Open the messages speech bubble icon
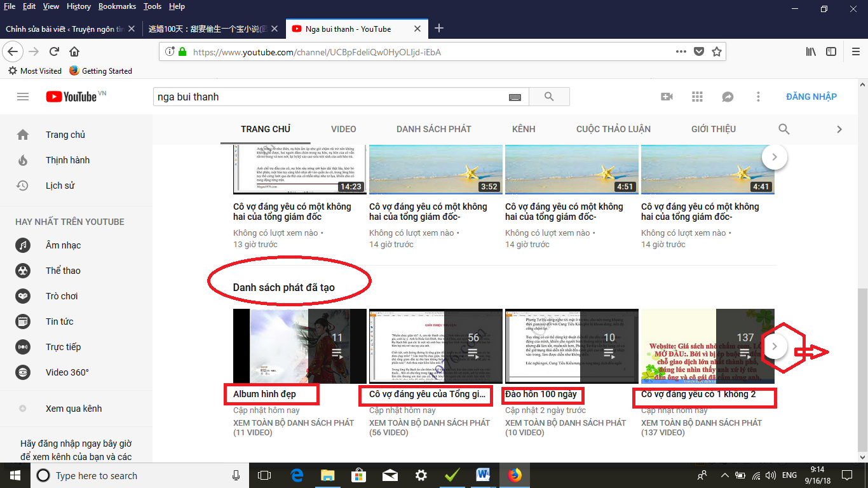The height and width of the screenshot is (488, 868). point(728,97)
